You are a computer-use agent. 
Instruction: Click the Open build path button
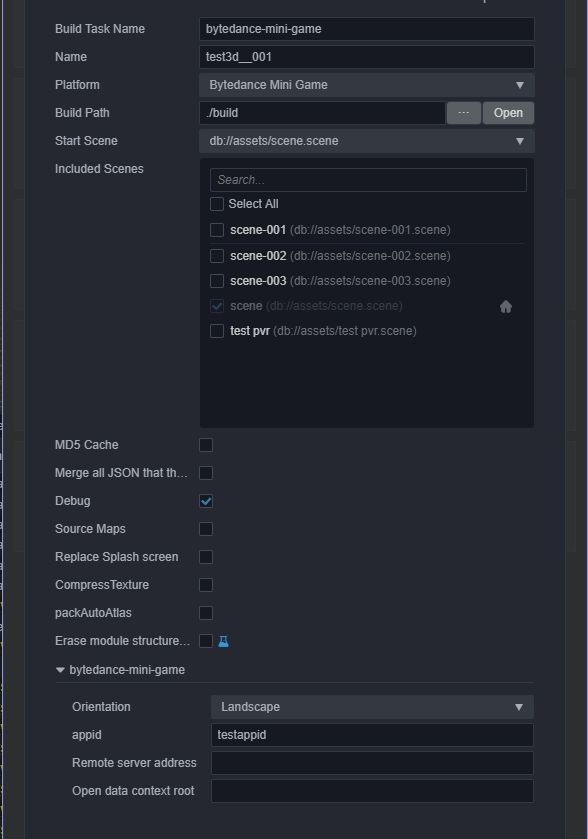pyautogui.click(x=508, y=113)
